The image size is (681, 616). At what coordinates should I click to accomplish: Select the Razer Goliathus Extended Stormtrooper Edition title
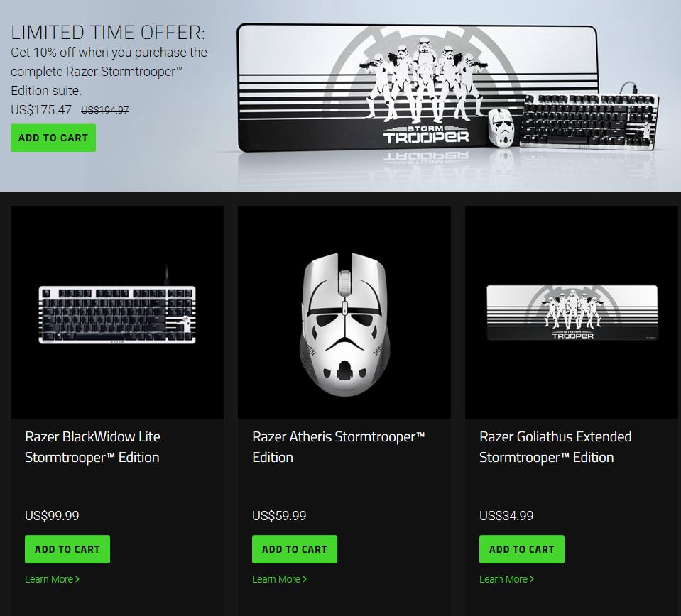555,446
